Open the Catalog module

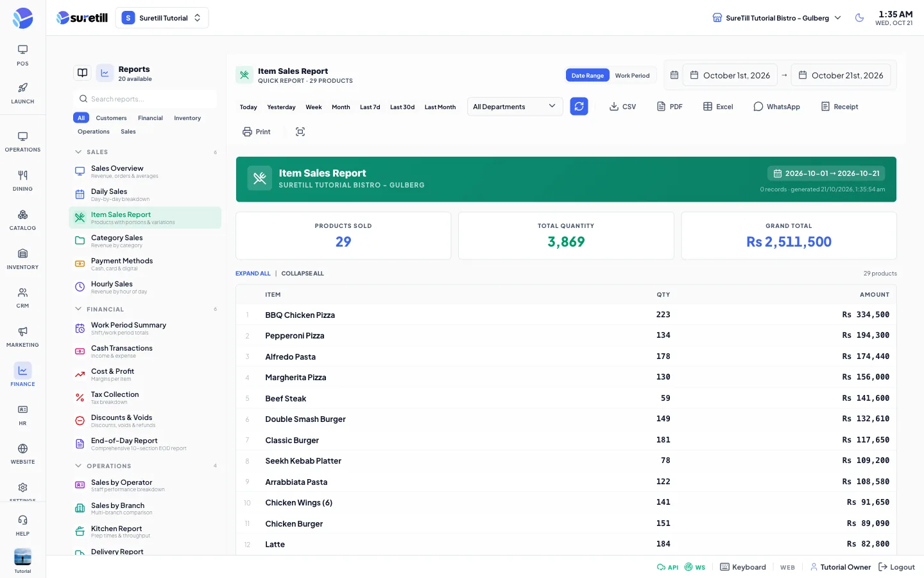point(22,220)
